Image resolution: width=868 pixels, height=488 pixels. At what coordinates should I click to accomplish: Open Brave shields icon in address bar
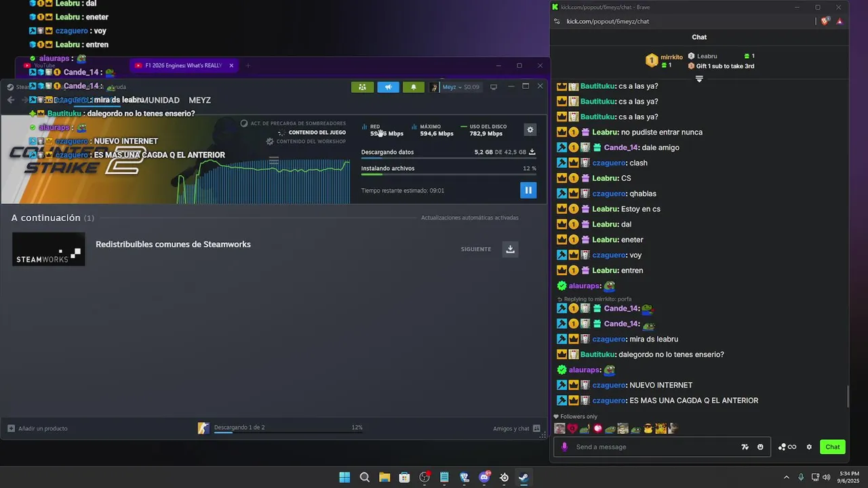825,21
